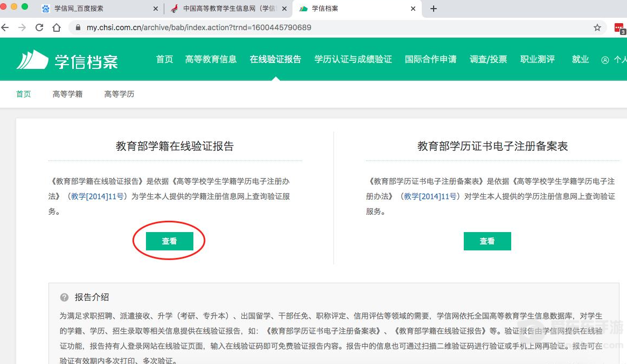This screenshot has height=364, width=627.
Task: Select the 高等学历 sub-navigation item
Action: click(x=119, y=94)
